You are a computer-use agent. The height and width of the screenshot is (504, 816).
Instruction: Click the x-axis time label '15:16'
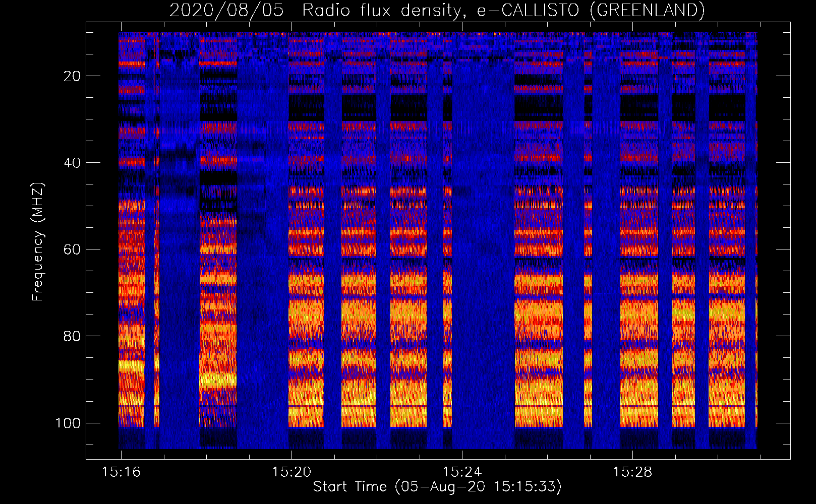click(x=121, y=472)
